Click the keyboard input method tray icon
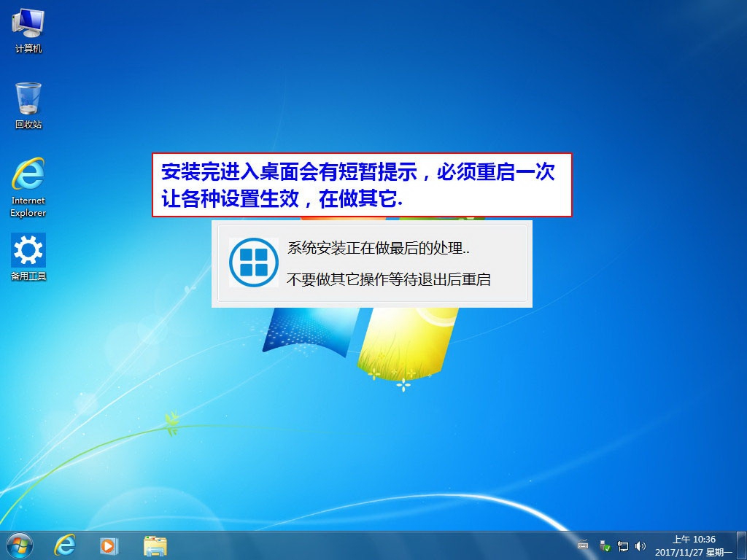 click(583, 545)
